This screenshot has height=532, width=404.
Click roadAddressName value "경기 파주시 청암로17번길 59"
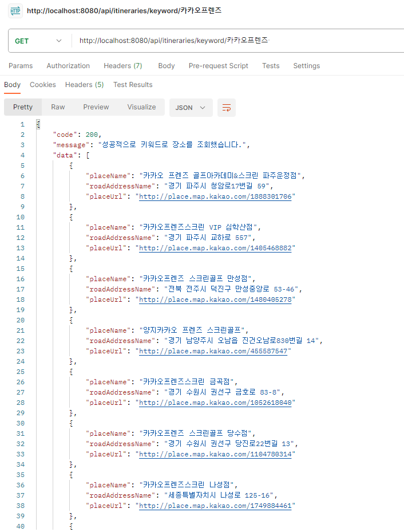click(217, 186)
